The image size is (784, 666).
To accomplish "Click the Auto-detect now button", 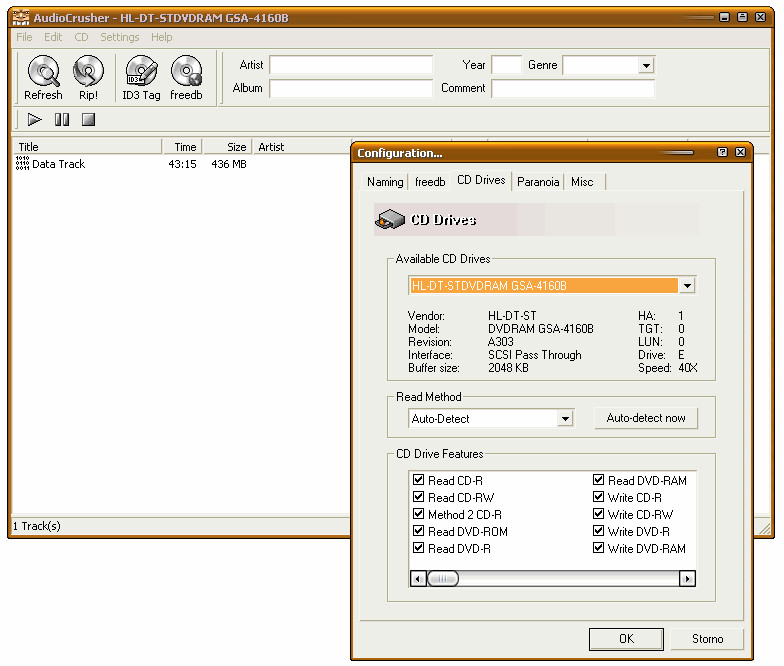I will point(646,418).
